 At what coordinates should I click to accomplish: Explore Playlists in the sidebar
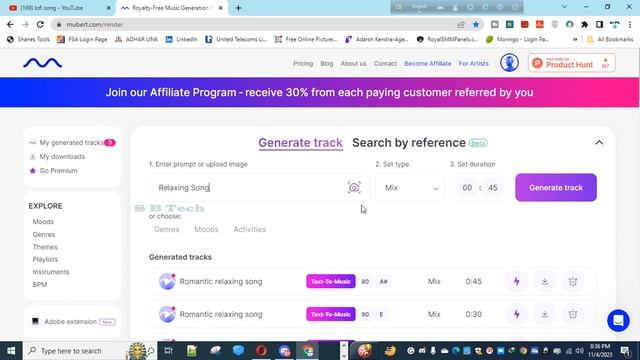(45, 259)
